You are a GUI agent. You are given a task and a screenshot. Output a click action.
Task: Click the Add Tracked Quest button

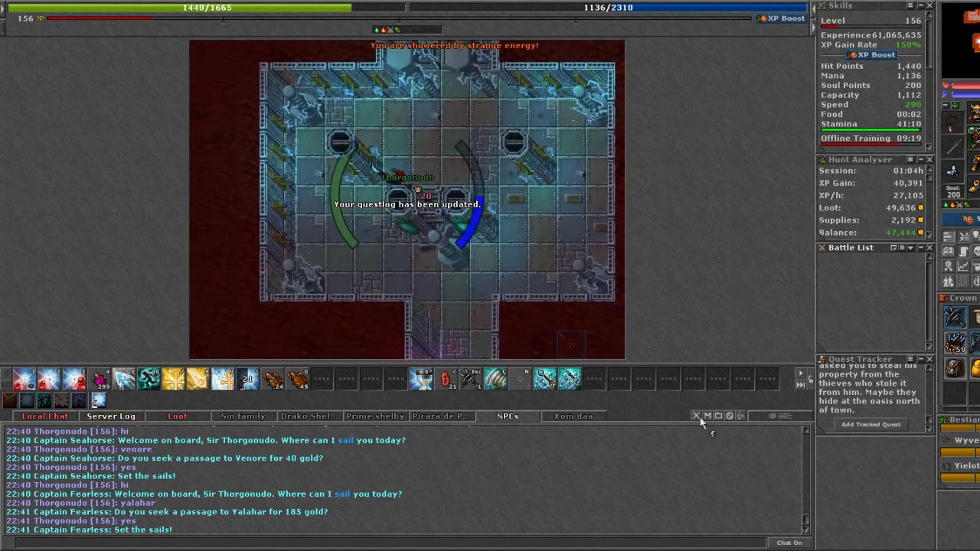(x=871, y=425)
